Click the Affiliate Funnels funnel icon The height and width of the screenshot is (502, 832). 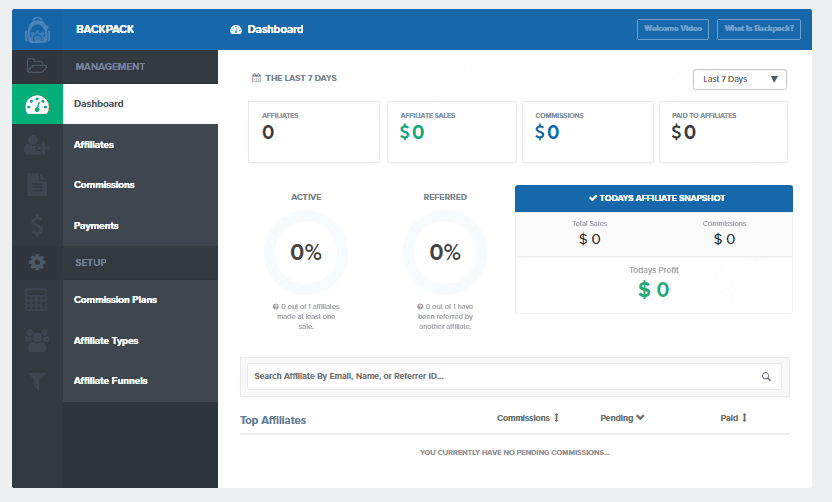click(x=37, y=380)
